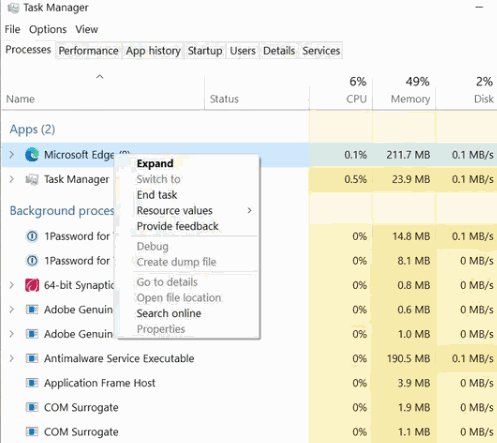This screenshot has width=497, height=443.
Task: Click the greyed Debug menu entry
Action: coord(153,246)
